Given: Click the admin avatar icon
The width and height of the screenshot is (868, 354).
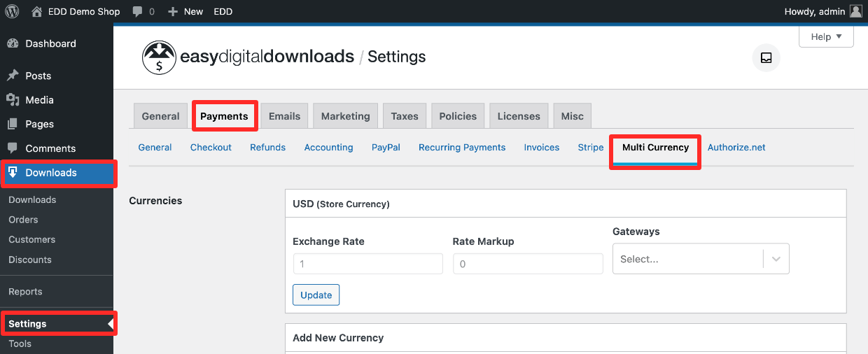Looking at the screenshot, I should click(856, 11).
